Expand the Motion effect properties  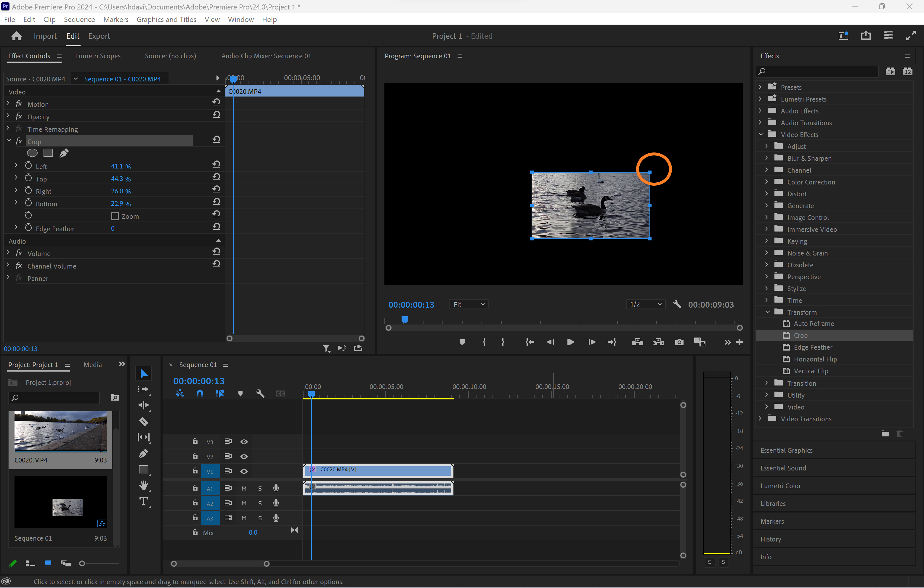[x=8, y=104]
